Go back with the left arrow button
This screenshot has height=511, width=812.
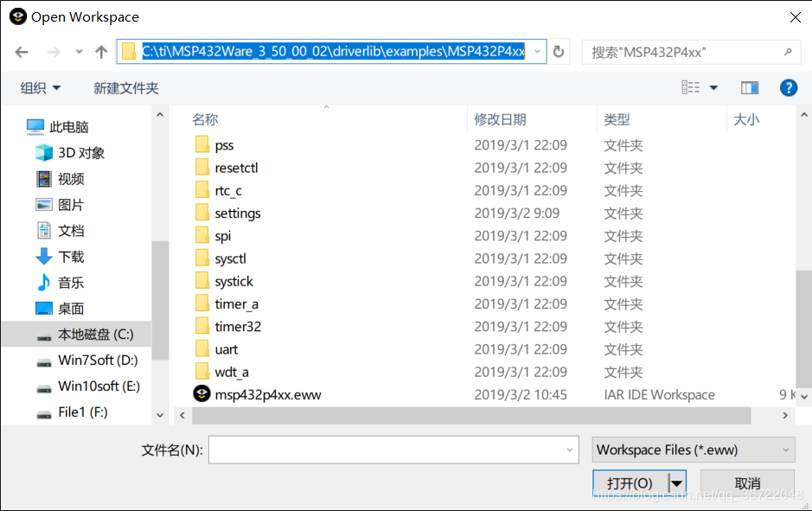pyautogui.click(x=22, y=52)
